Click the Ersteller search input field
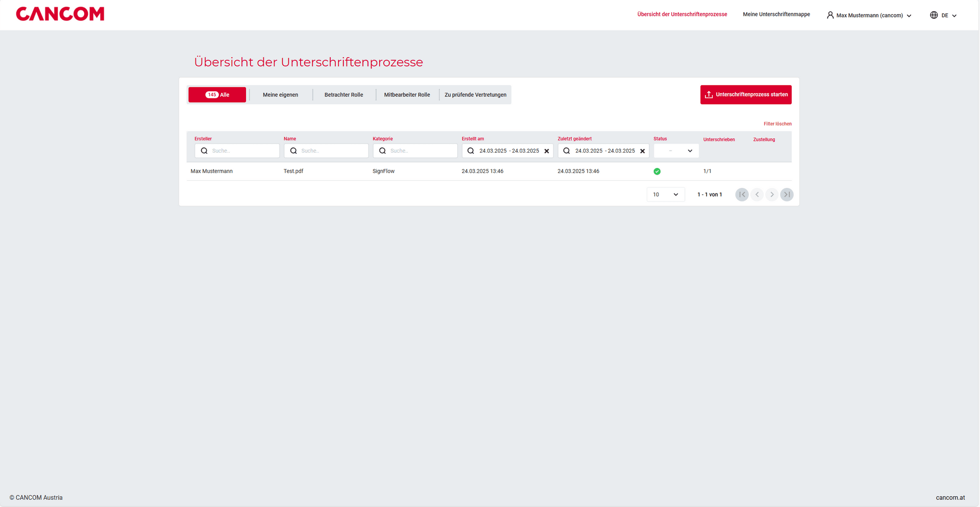The width and height of the screenshot is (980, 507). click(x=243, y=151)
